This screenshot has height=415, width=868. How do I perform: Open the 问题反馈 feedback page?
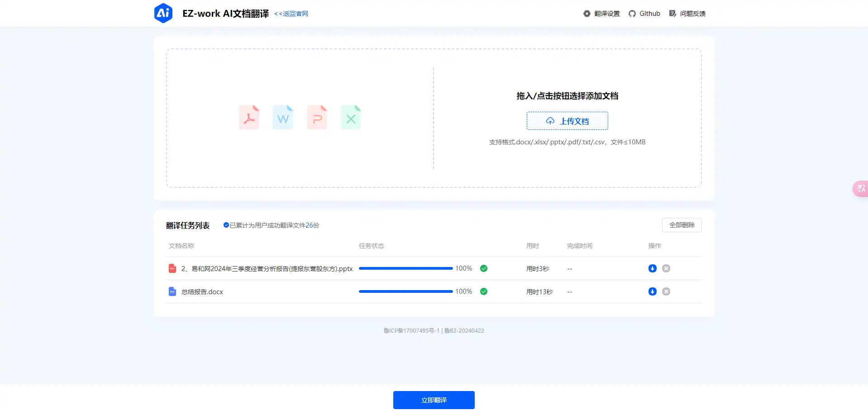click(x=687, y=14)
